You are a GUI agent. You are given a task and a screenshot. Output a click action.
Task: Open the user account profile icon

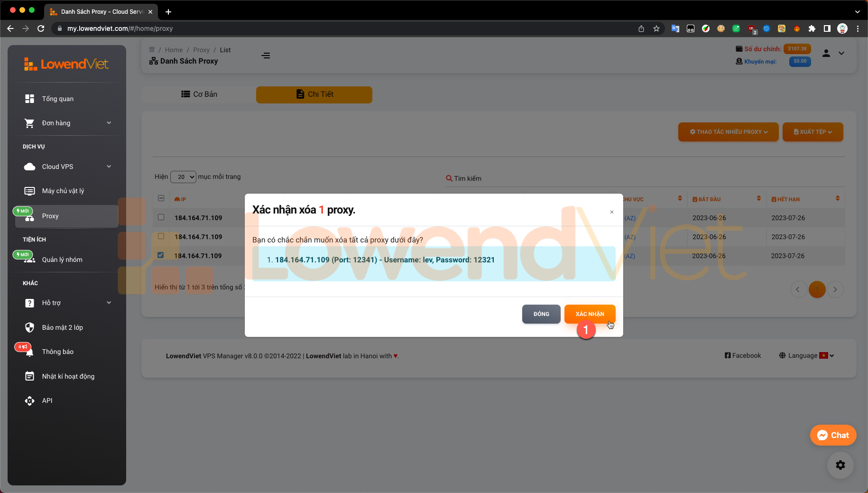click(826, 53)
